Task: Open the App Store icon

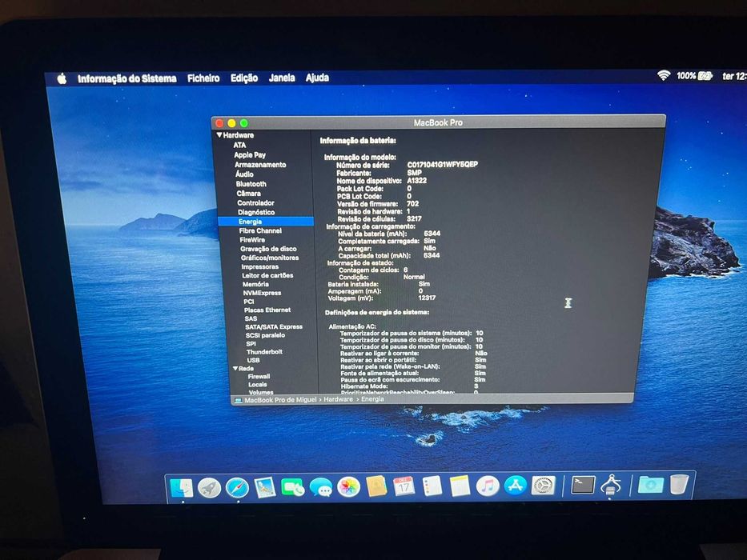Action: click(516, 486)
